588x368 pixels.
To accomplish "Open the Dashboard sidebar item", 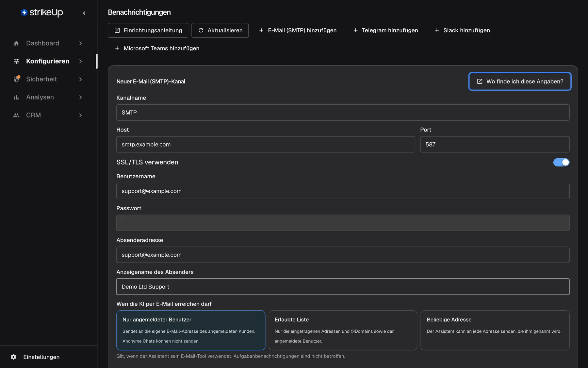I will pyautogui.click(x=48, y=43).
